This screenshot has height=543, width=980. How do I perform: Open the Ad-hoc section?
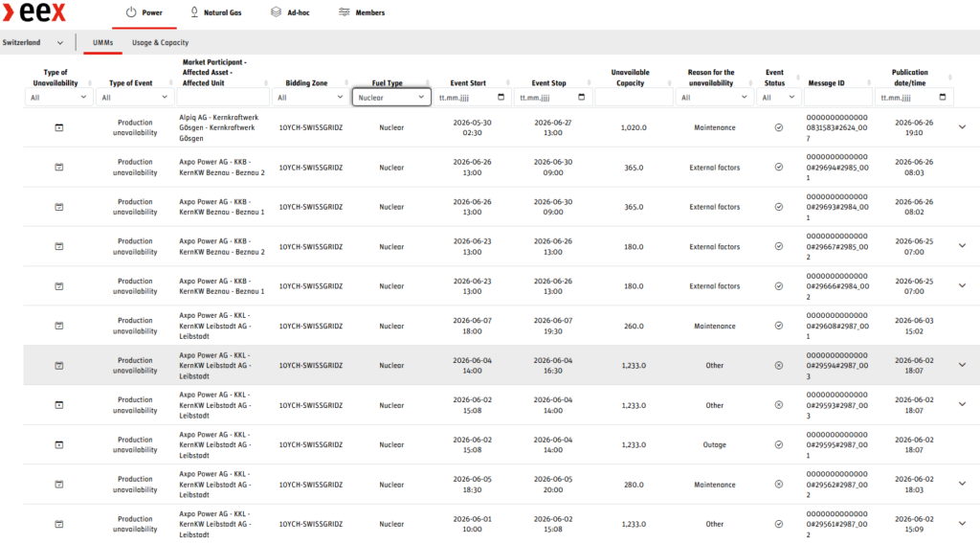click(x=291, y=12)
